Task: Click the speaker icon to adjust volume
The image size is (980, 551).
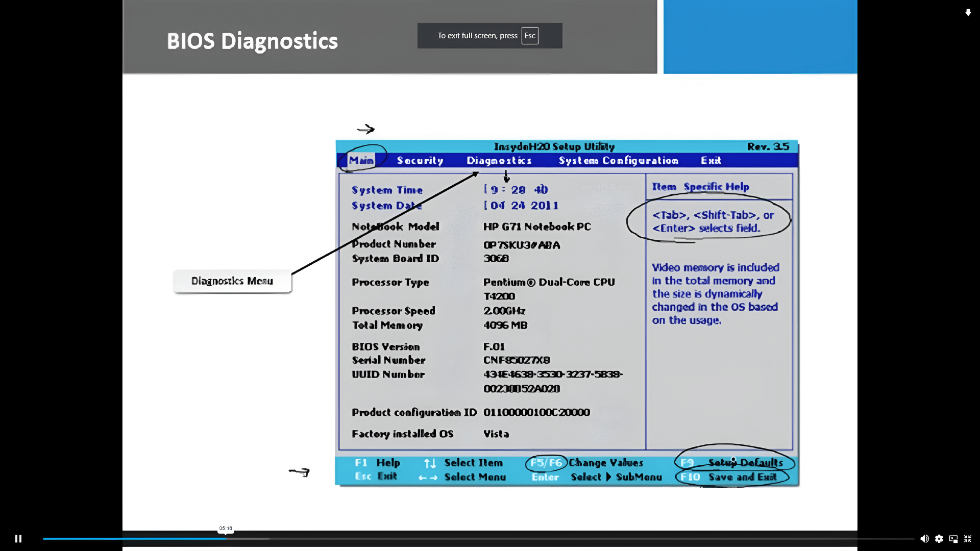Action: pos(925,538)
